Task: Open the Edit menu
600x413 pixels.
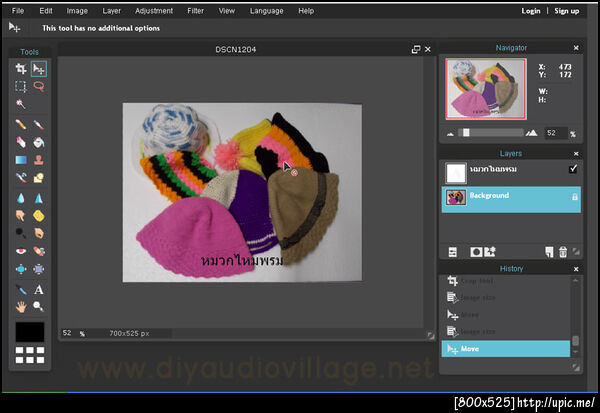Action: point(46,11)
